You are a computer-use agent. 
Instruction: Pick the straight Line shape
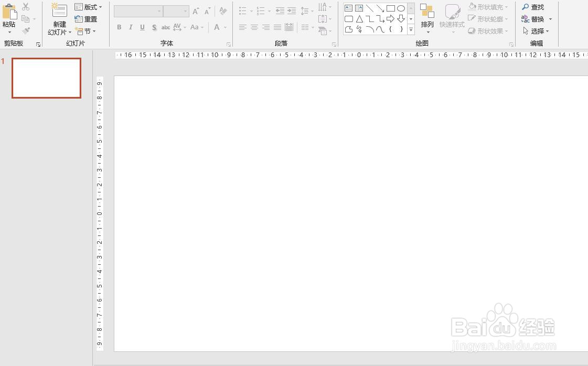click(x=369, y=8)
